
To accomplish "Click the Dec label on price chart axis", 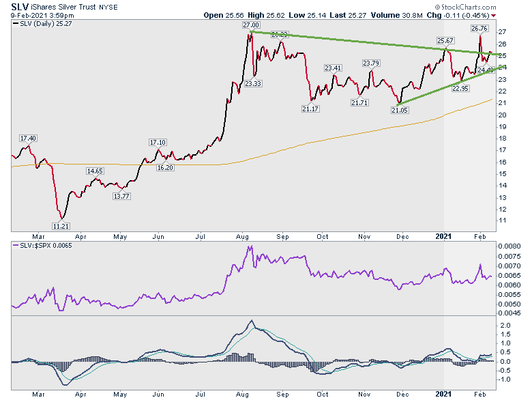I will pyautogui.click(x=402, y=237).
